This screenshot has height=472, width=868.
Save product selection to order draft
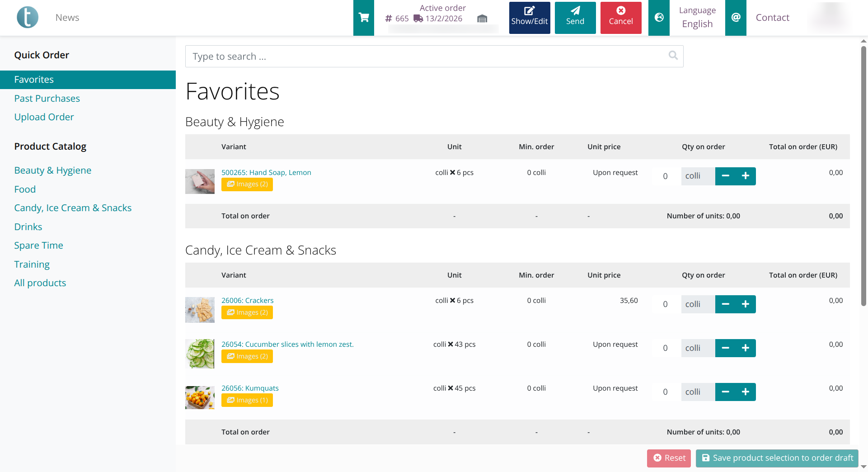[777, 458]
